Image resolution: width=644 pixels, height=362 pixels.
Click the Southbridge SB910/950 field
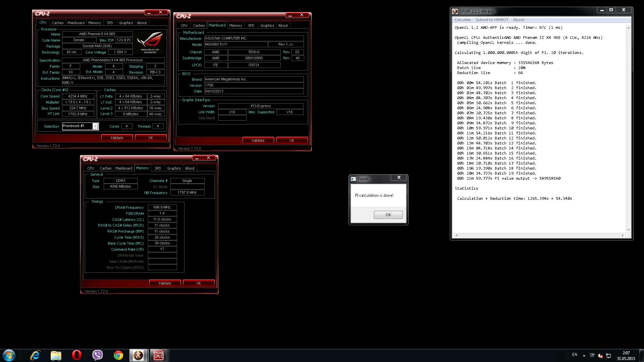point(254,58)
